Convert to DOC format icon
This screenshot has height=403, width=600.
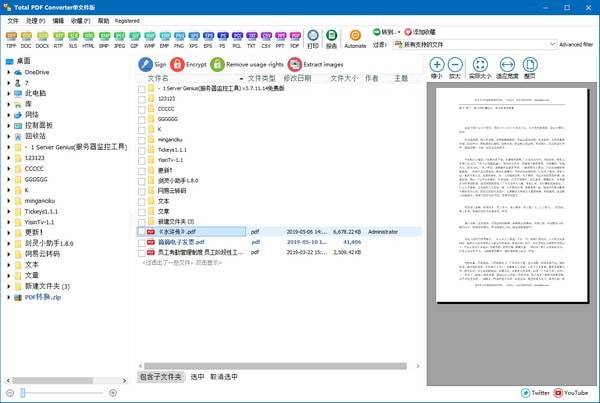[26, 36]
